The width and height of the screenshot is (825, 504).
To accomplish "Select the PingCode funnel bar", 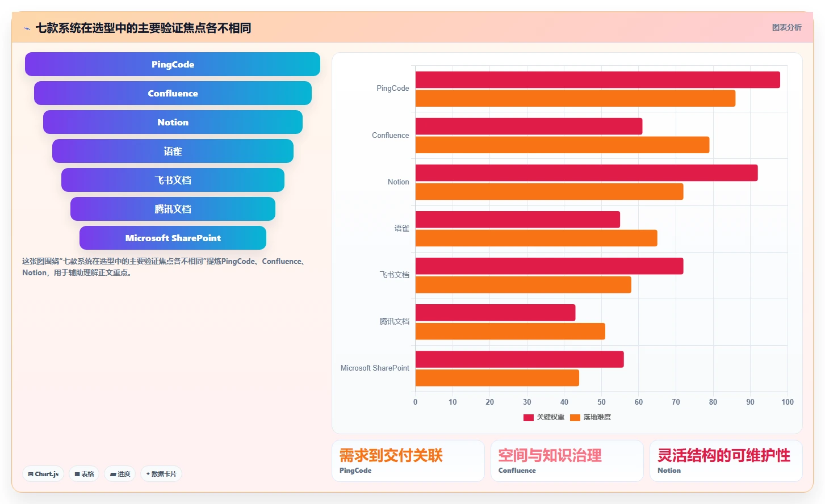I will [x=173, y=64].
